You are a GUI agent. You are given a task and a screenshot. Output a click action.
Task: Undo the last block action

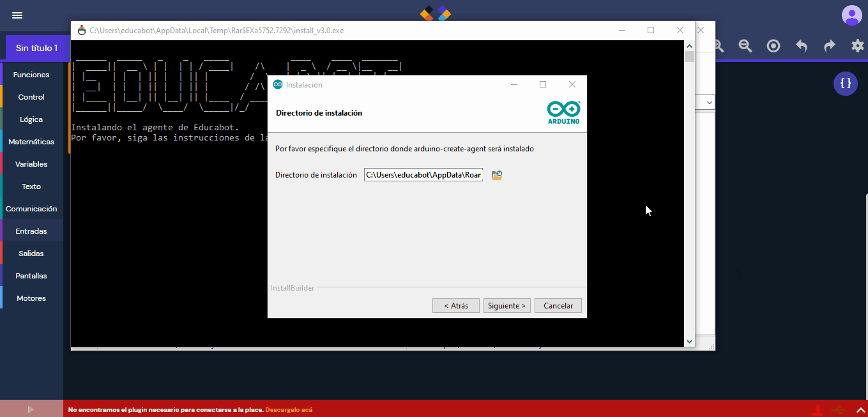click(x=802, y=46)
